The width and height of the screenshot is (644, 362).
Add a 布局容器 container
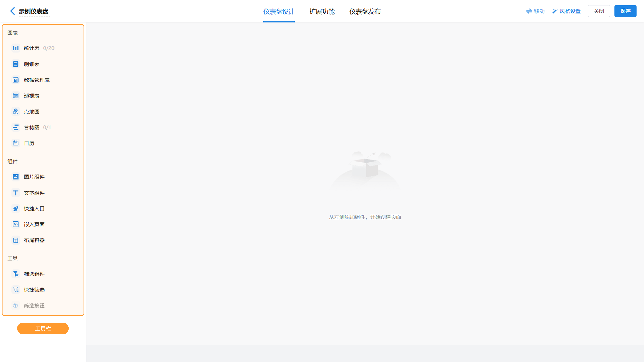click(34, 240)
